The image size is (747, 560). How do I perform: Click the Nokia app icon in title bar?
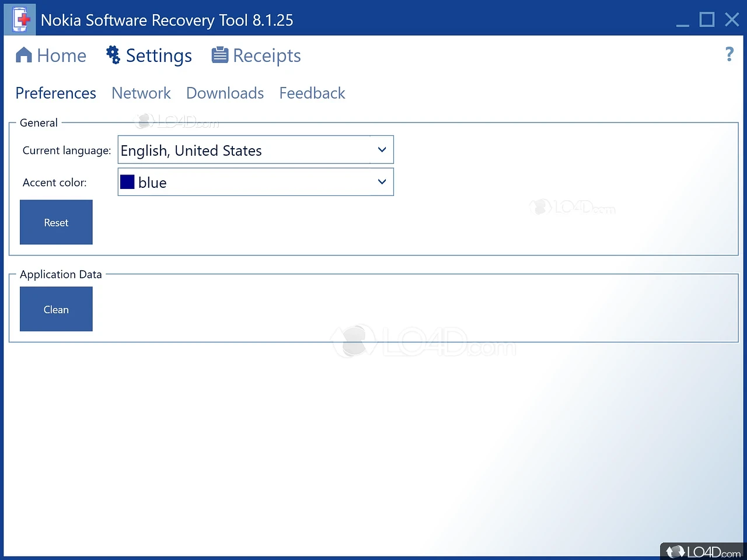[x=20, y=19]
